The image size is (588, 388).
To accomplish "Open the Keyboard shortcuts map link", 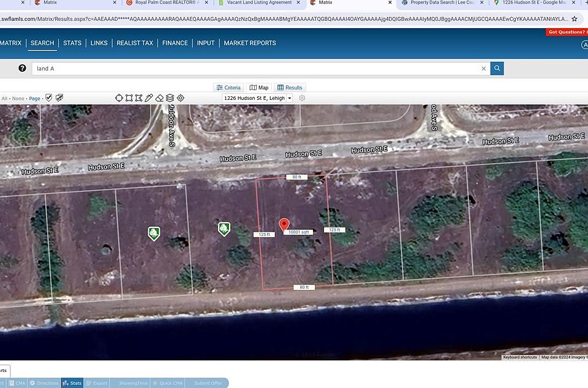I will (x=520, y=357).
